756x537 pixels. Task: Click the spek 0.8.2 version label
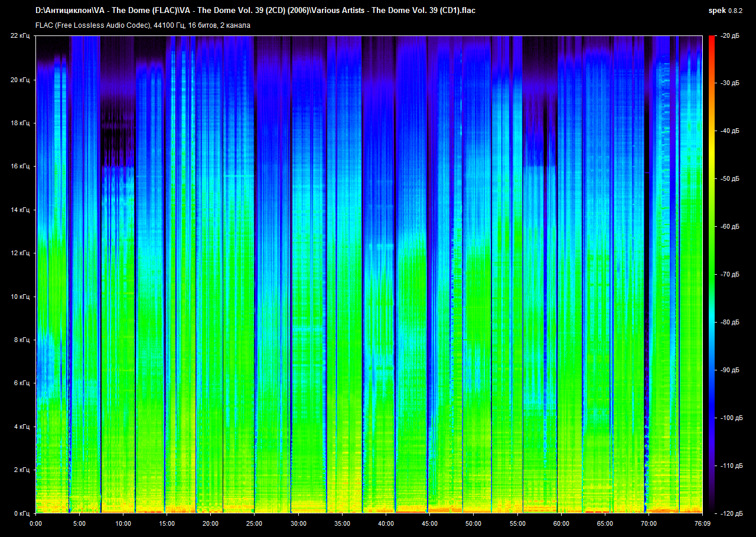(726, 11)
